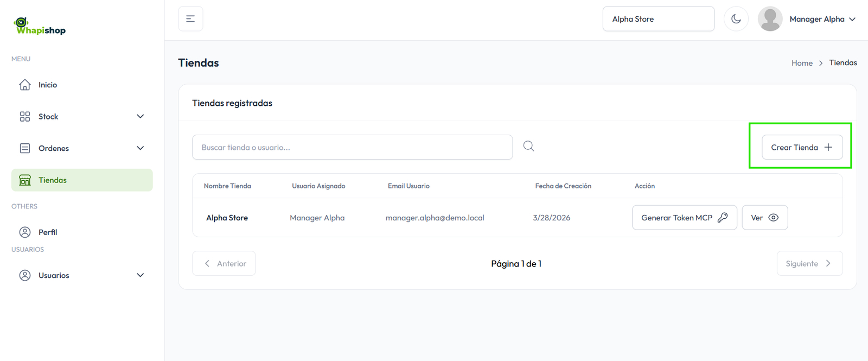Viewport: 868px width, 361px height.
Task: Generate MCP token for Alpha Store
Action: click(684, 218)
